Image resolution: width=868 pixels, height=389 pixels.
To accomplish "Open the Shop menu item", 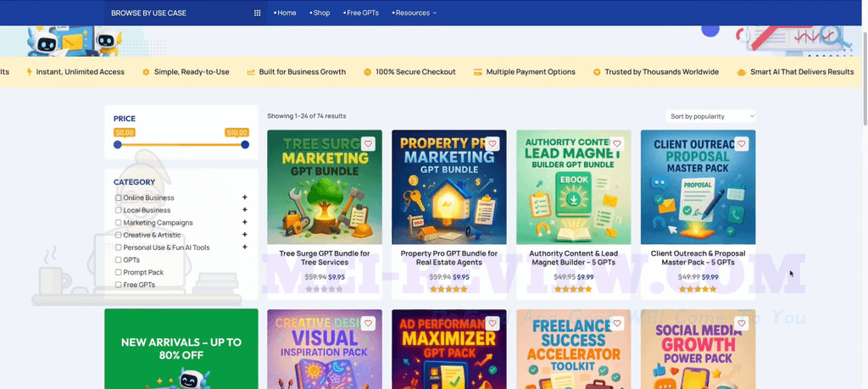I will coord(320,13).
